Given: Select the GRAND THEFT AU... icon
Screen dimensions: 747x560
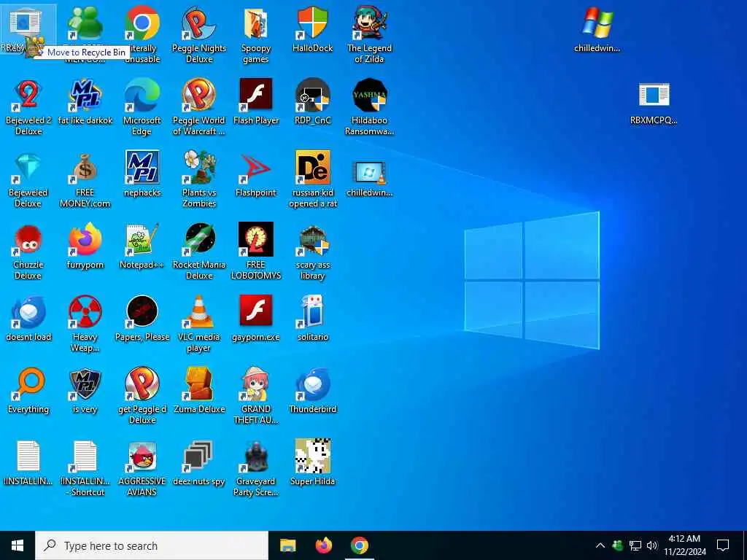Looking at the screenshot, I should [x=256, y=384].
